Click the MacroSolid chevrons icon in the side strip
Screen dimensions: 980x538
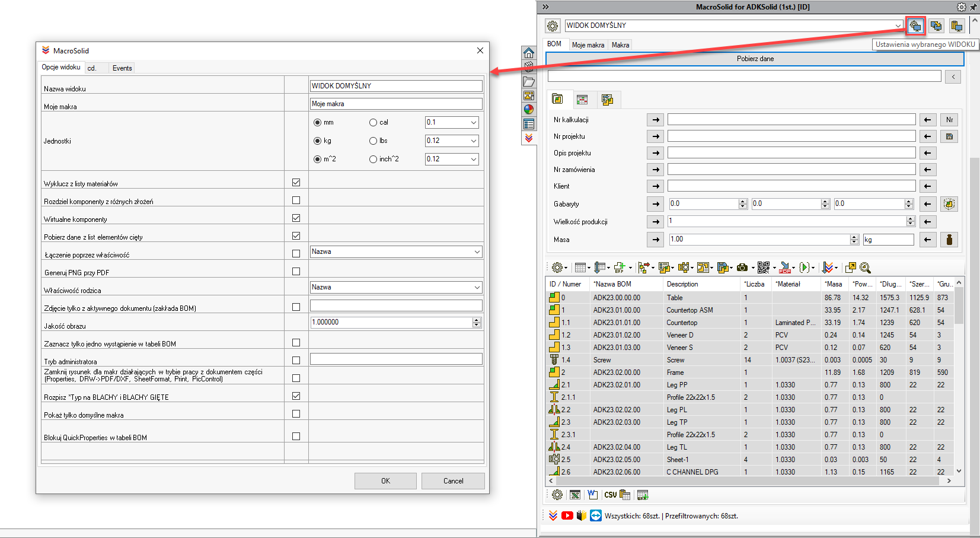tap(529, 138)
